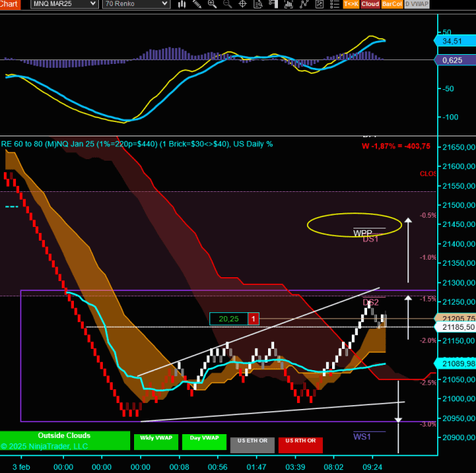Click the -0.5% percent level label

(x=428, y=216)
